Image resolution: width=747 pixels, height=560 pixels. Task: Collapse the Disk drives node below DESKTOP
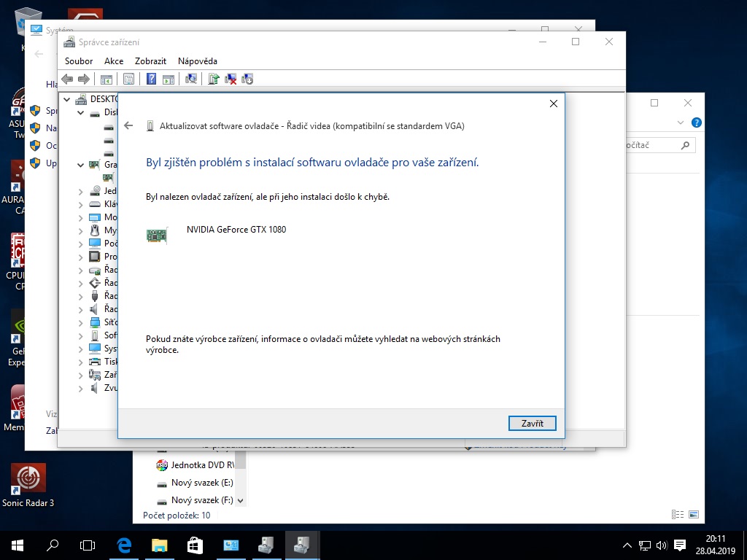click(80, 113)
